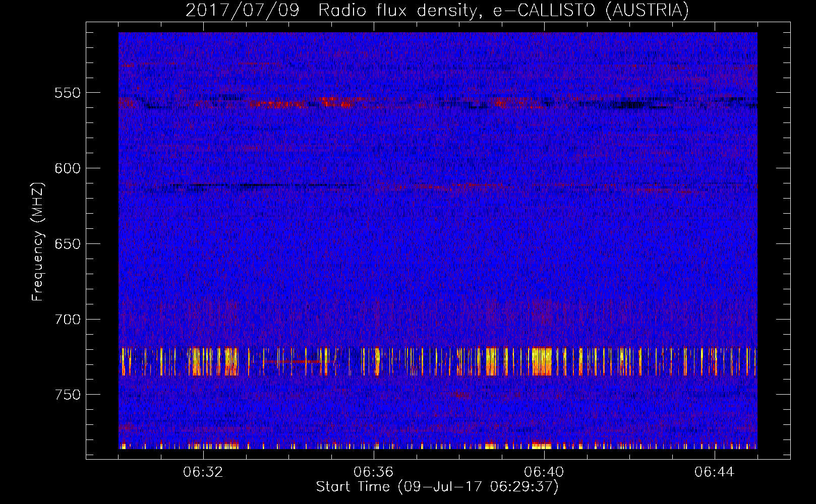Click the 'Frequency (MHZ)' axis label
The height and width of the screenshot is (504, 816).
click(38, 241)
